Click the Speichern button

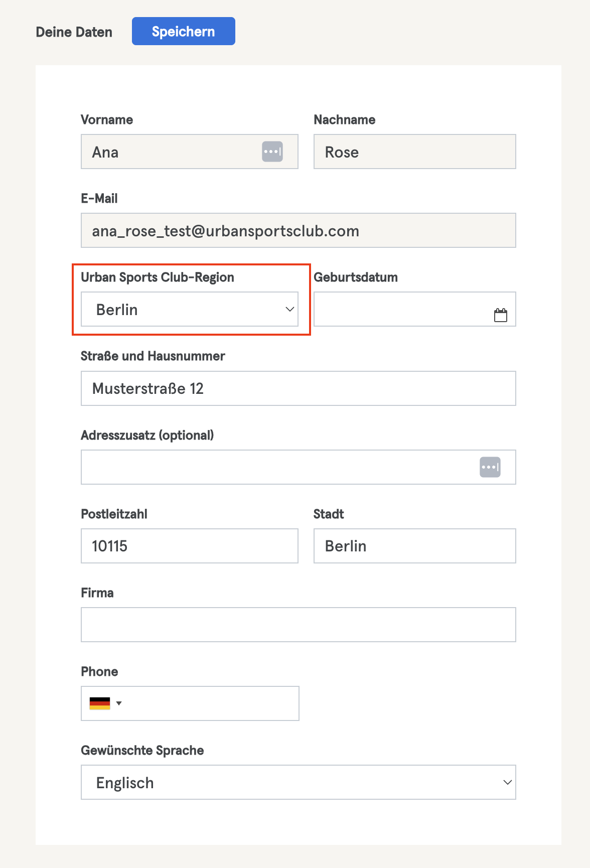[183, 31]
